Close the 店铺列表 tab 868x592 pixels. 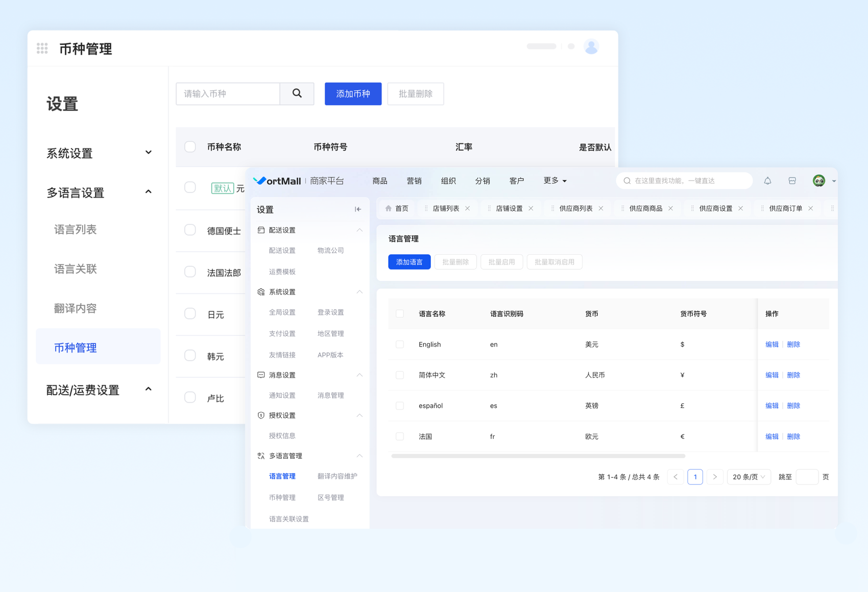point(468,208)
